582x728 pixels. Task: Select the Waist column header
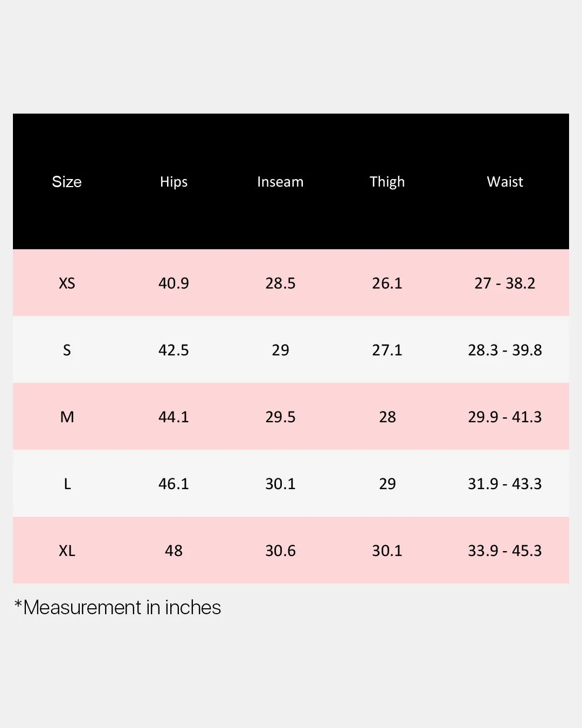click(x=505, y=182)
